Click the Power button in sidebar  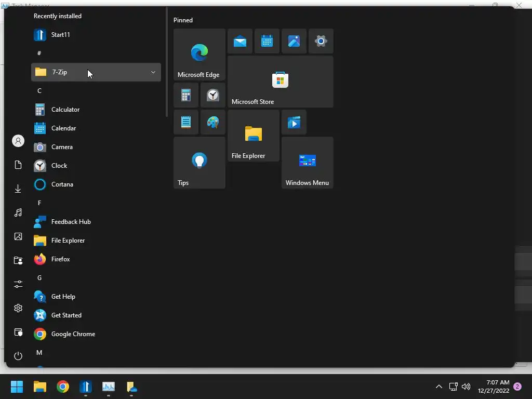point(18,356)
